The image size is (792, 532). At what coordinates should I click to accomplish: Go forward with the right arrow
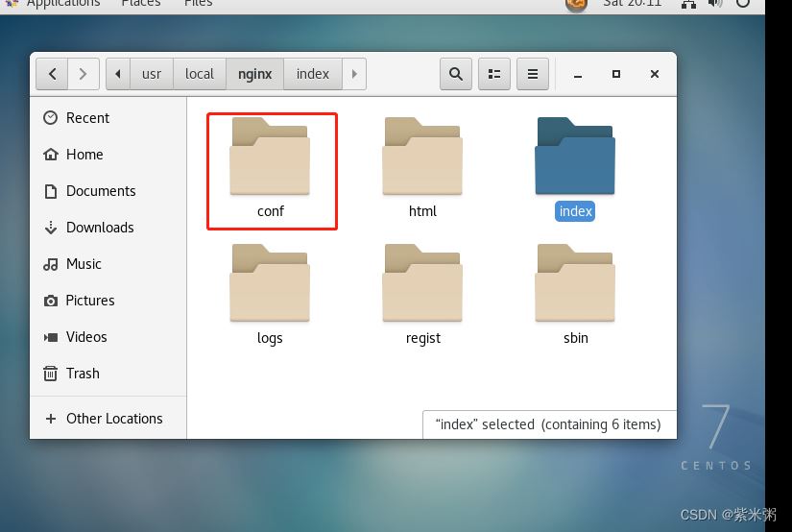click(84, 74)
